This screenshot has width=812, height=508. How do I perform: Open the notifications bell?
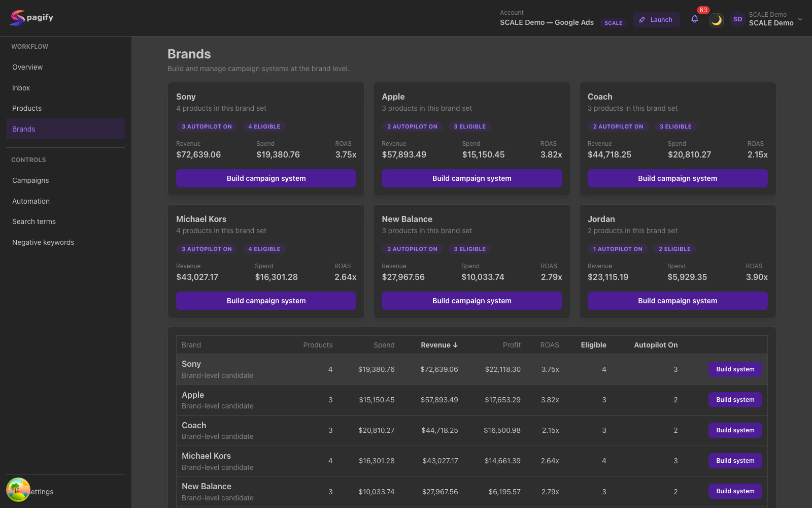click(695, 19)
